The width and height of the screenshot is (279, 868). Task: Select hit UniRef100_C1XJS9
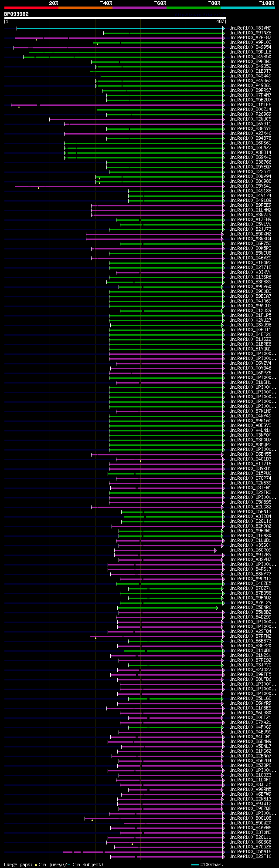250,311
